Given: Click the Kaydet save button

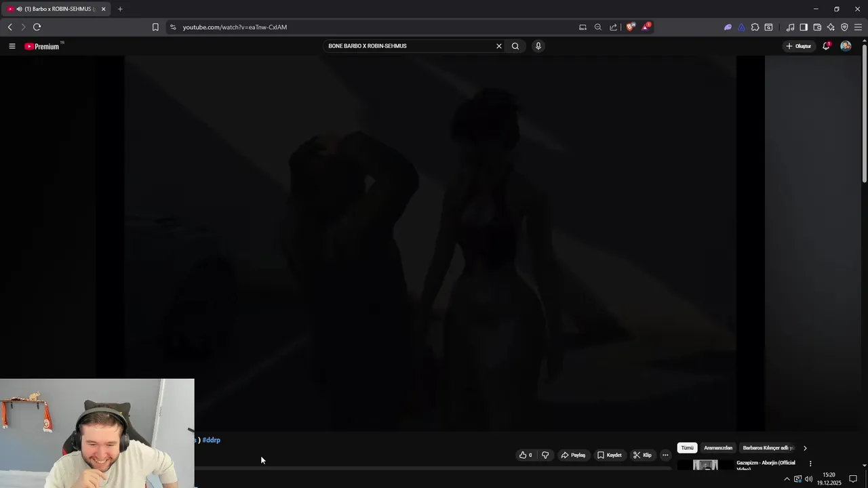Looking at the screenshot, I should coord(610,455).
